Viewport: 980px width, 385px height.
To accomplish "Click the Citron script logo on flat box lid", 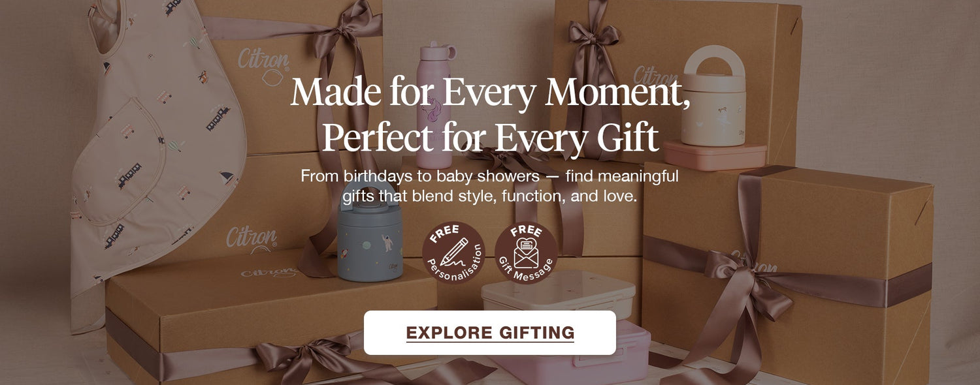I will click(269, 269).
